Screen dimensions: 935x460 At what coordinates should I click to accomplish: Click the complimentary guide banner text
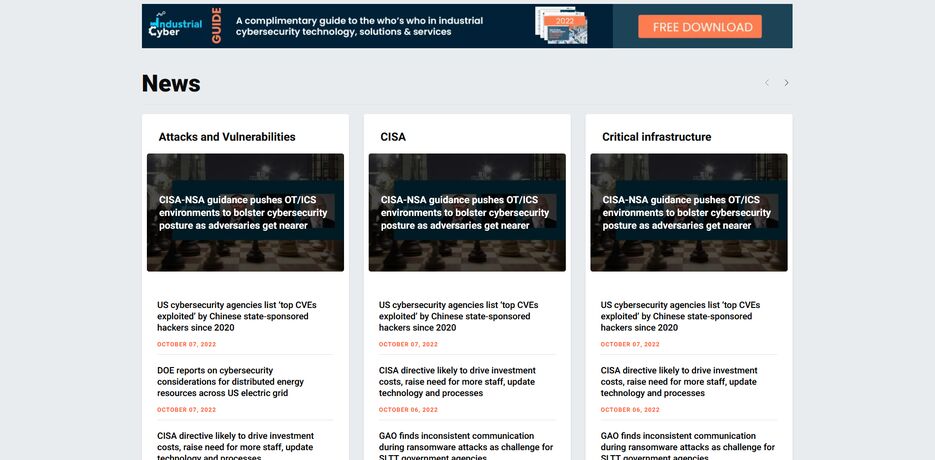[x=359, y=26]
